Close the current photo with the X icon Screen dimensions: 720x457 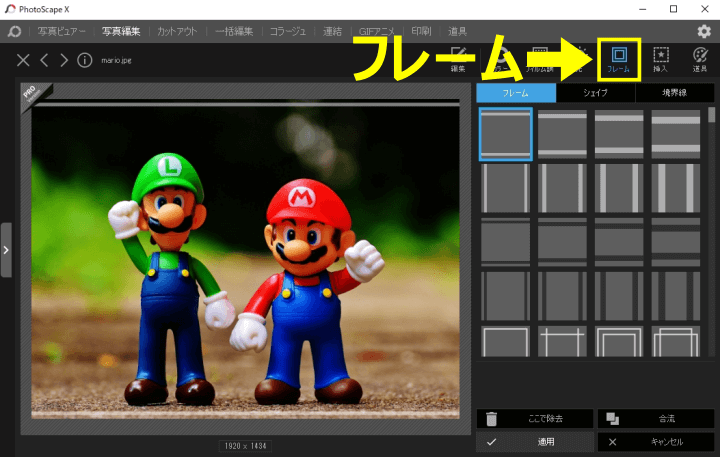[23, 60]
